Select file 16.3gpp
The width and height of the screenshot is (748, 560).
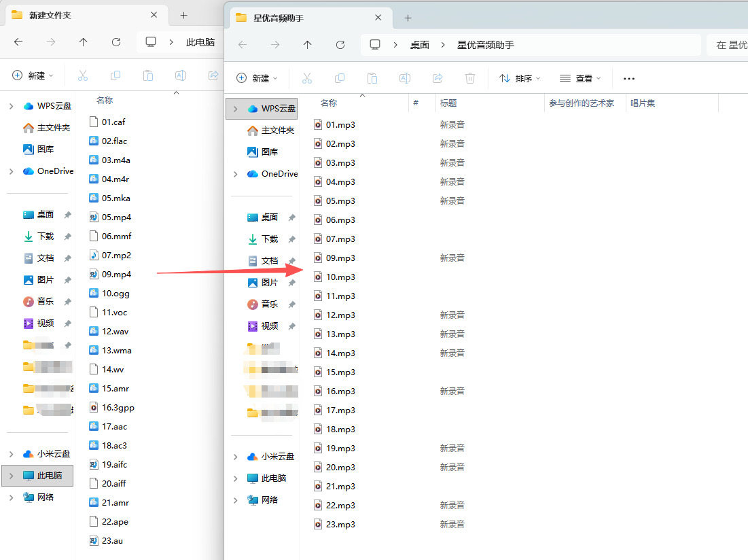point(111,407)
